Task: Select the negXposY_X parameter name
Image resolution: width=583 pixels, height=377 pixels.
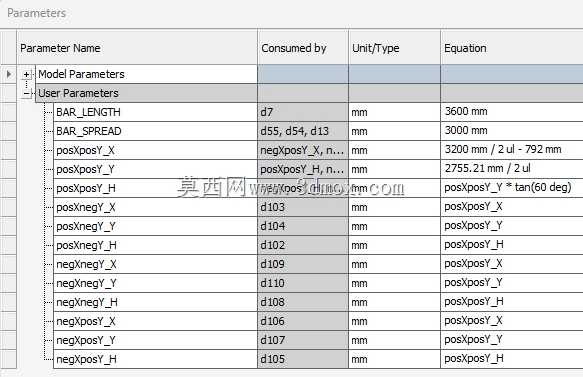Action: tap(155, 321)
